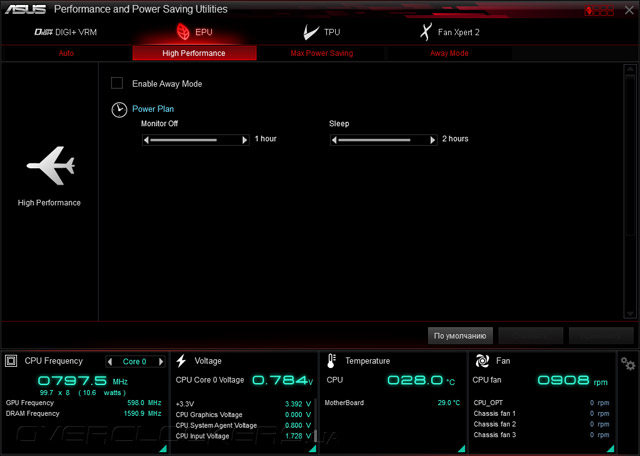Click the voltage list scrollbar
Image resolution: width=640 pixels, height=456 pixels.
(315, 420)
